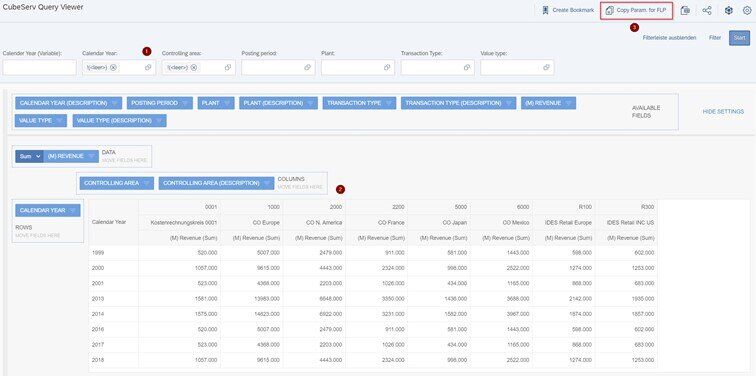Select the PLANT (DESCRIPTION) field chip label
Image resolution: width=756 pixels, height=376 pixels.
click(x=273, y=103)
